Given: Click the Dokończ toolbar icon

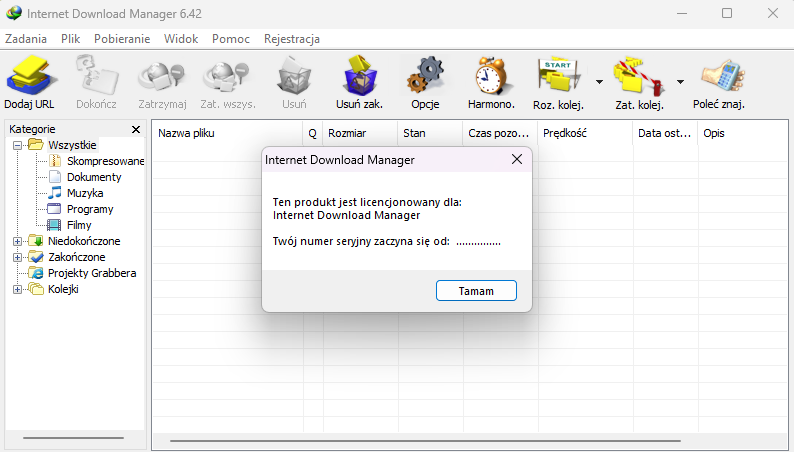Looking at the screenshot, I should (96, 76).
